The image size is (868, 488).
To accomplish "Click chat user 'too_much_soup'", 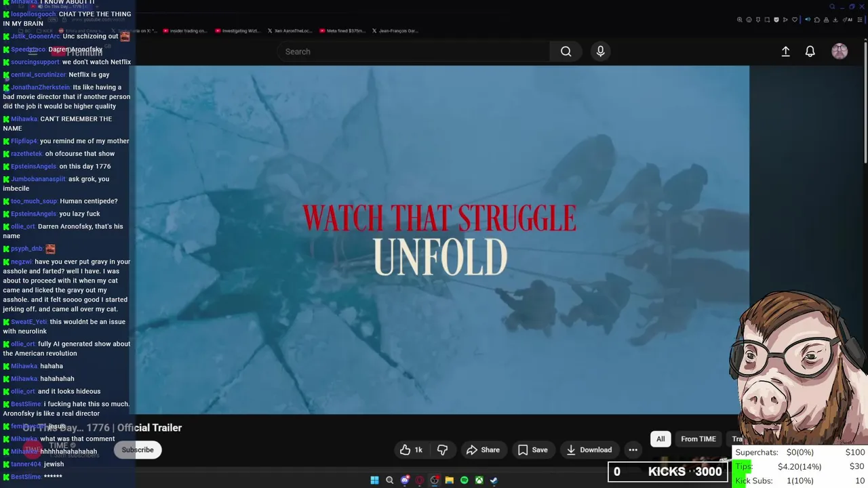I will (35, 201).
